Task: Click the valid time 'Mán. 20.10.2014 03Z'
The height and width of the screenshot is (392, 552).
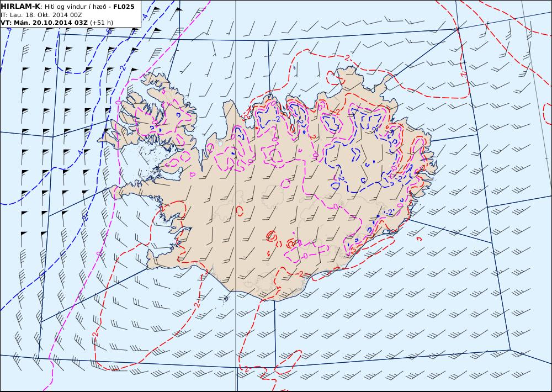Action: click(50, 23)
